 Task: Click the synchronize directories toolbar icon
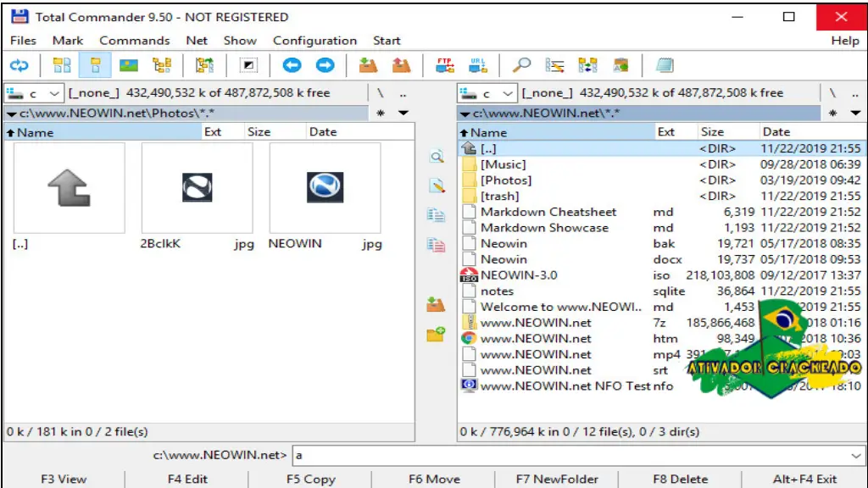(587, 65)
